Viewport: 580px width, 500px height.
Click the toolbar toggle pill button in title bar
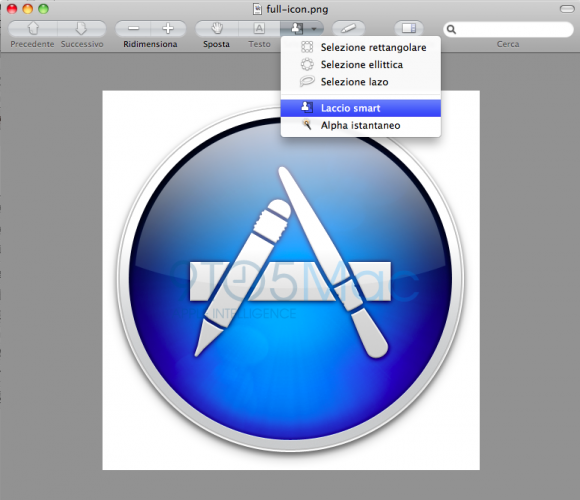[567, 9]
